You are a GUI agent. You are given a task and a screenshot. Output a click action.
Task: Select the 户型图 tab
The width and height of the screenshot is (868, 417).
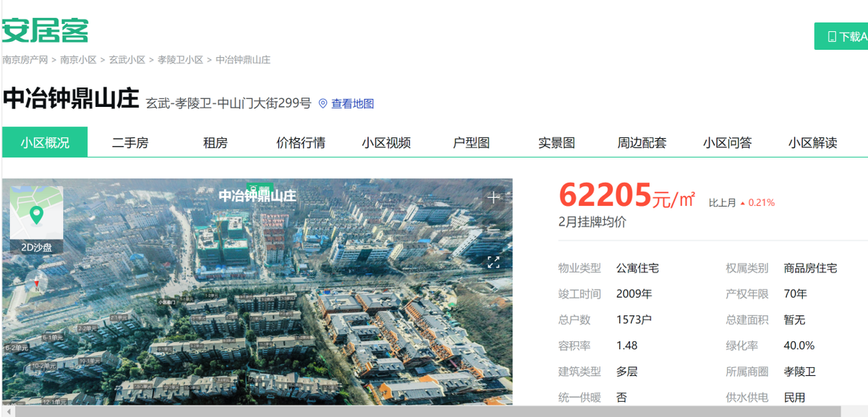click(472, 142)
